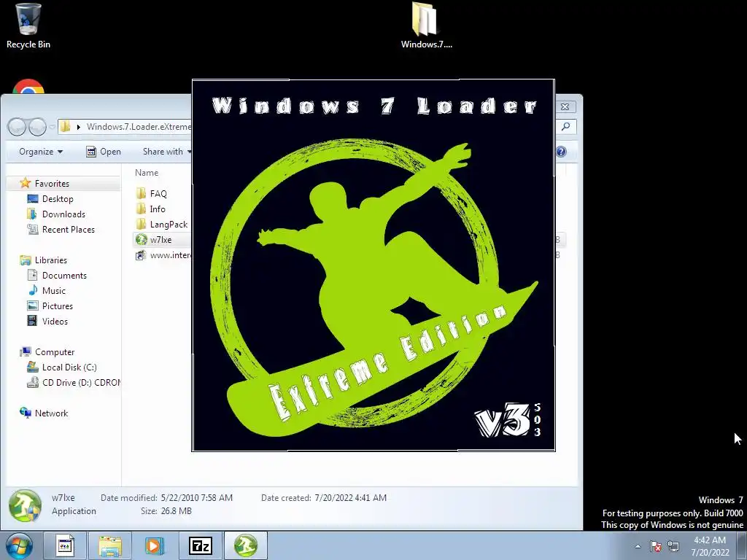The image size is (747, 560).
Task: Click the network tray icon
Action: 673,546
